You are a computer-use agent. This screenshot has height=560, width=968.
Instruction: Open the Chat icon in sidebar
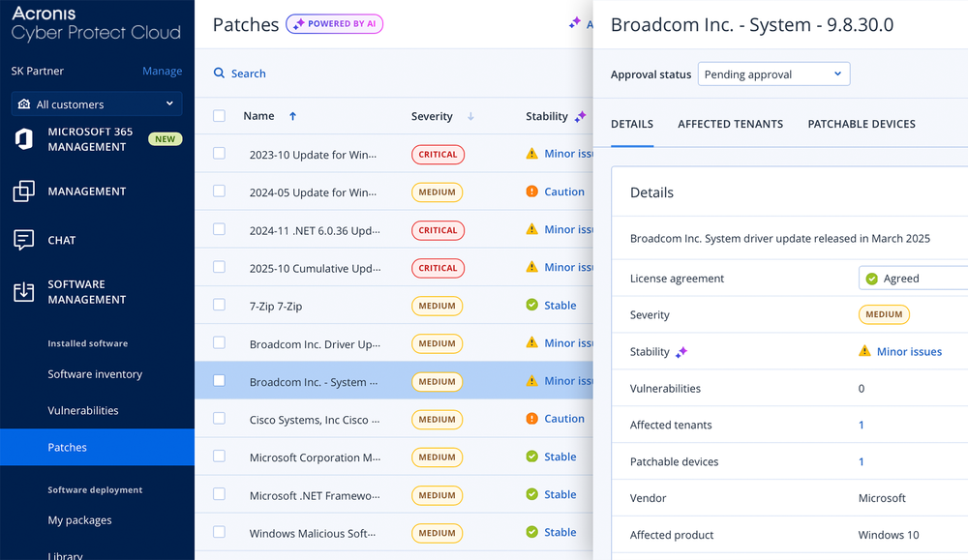[x=23, y=239]
